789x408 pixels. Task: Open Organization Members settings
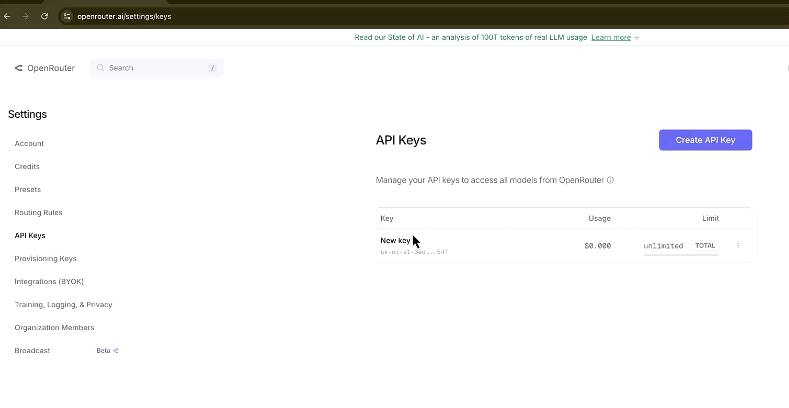(x=54, y=328)
